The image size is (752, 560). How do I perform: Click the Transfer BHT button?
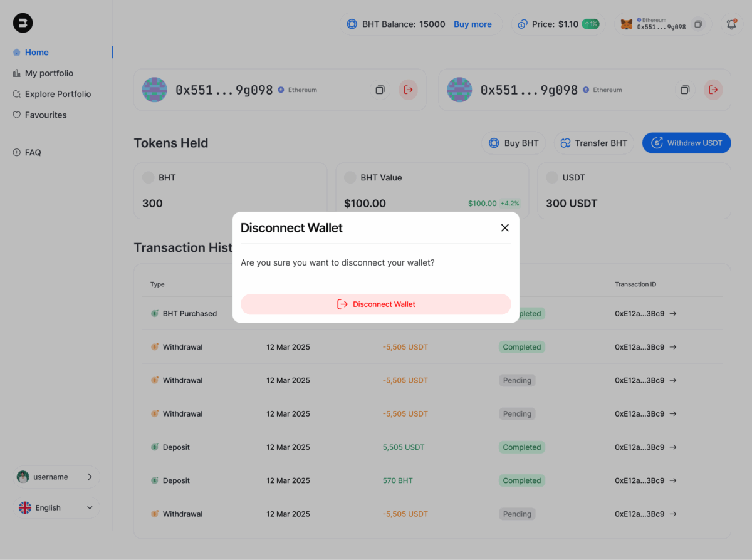pyautogui.click(x=594, y=143)
